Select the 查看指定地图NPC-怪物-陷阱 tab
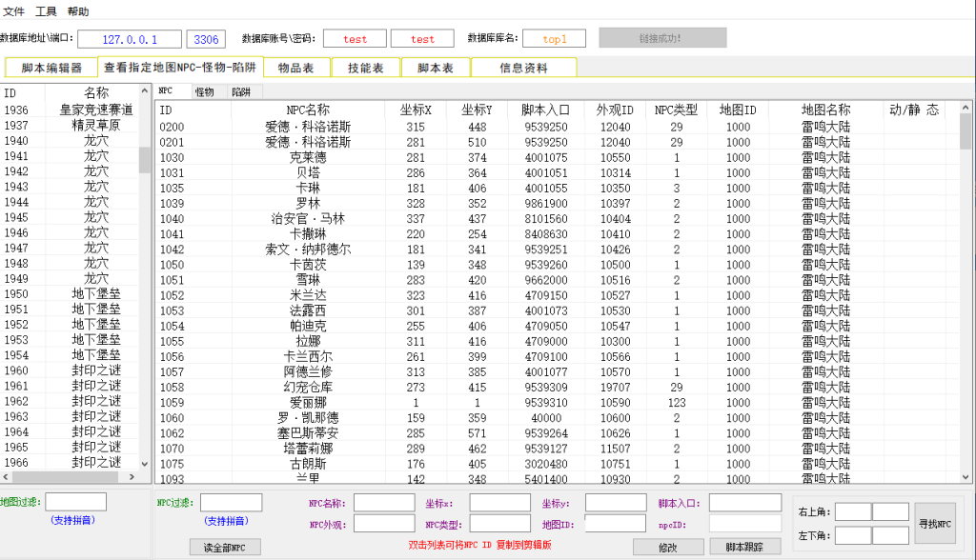This screenshot has height=560, width=976. [x=180, y=67]
